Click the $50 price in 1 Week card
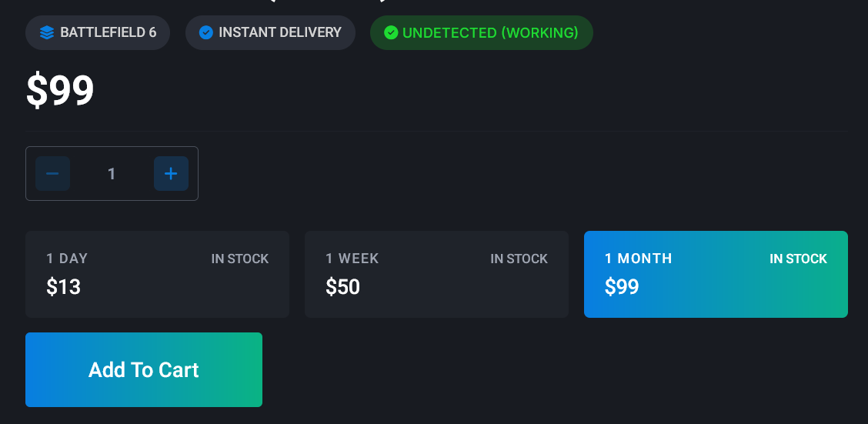The image size is (868, 424). (342, 287)
